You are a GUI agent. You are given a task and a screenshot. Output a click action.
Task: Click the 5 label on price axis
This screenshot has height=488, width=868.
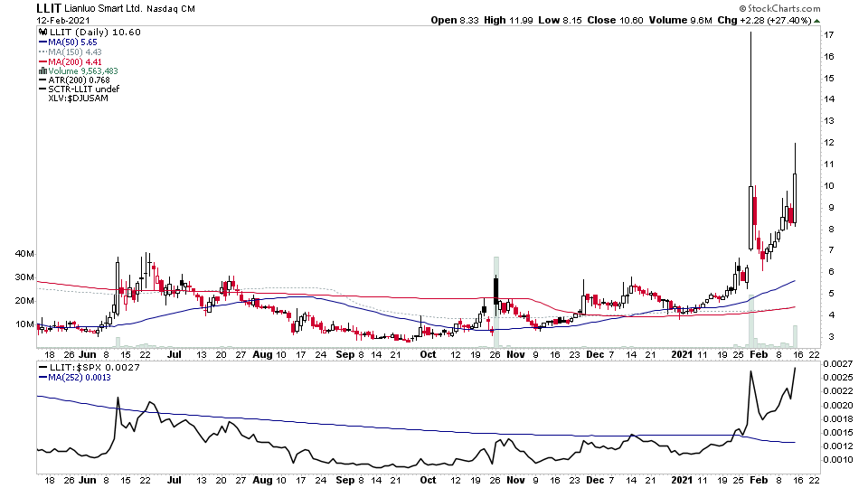pos(832,294)
